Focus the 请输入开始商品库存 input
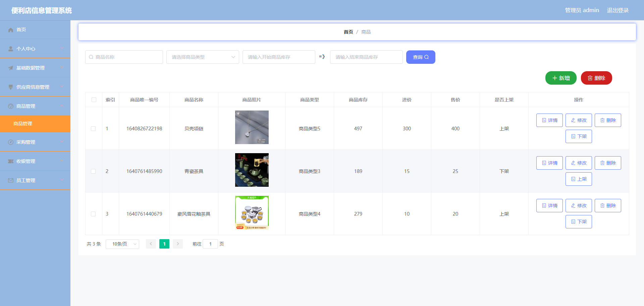 pyautogui.click(x=279, y=57)
